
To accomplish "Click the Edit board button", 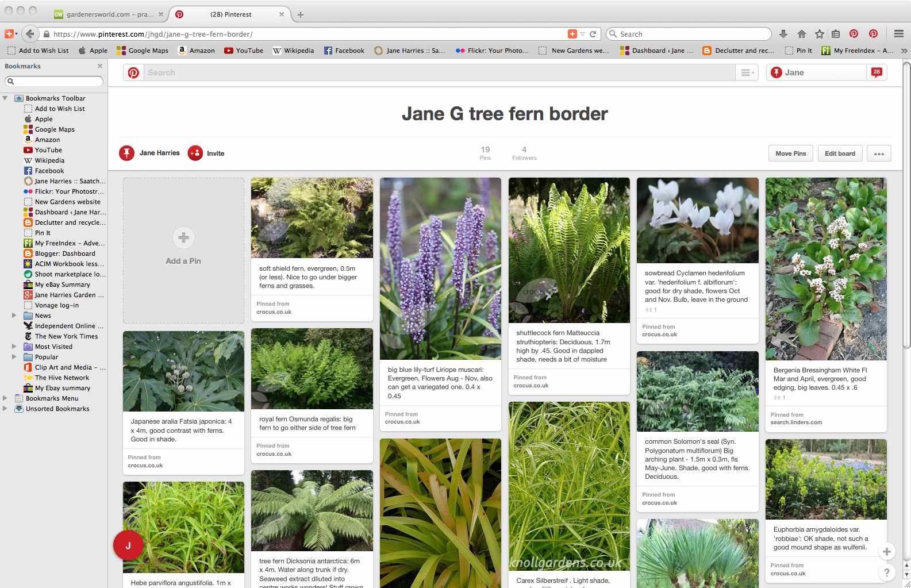I will (x=840, y=153).
